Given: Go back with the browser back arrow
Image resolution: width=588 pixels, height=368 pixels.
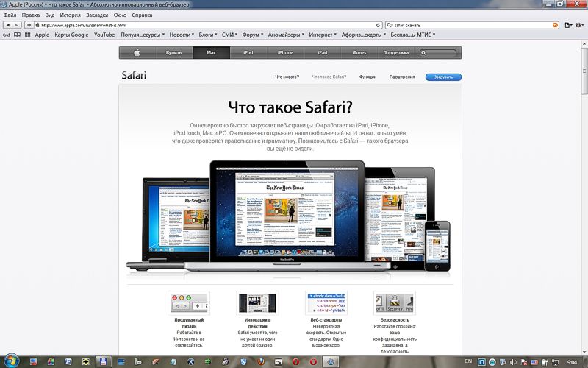Looking at the screenshot, I should [x=8, y=25].
